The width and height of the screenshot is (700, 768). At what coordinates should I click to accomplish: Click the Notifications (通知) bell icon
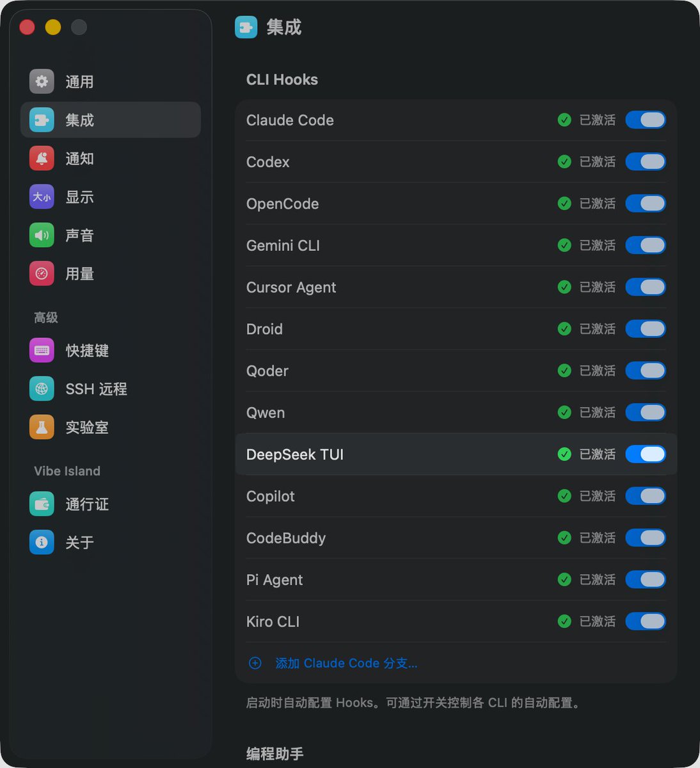pyautogui.click(x=42, y=158)
